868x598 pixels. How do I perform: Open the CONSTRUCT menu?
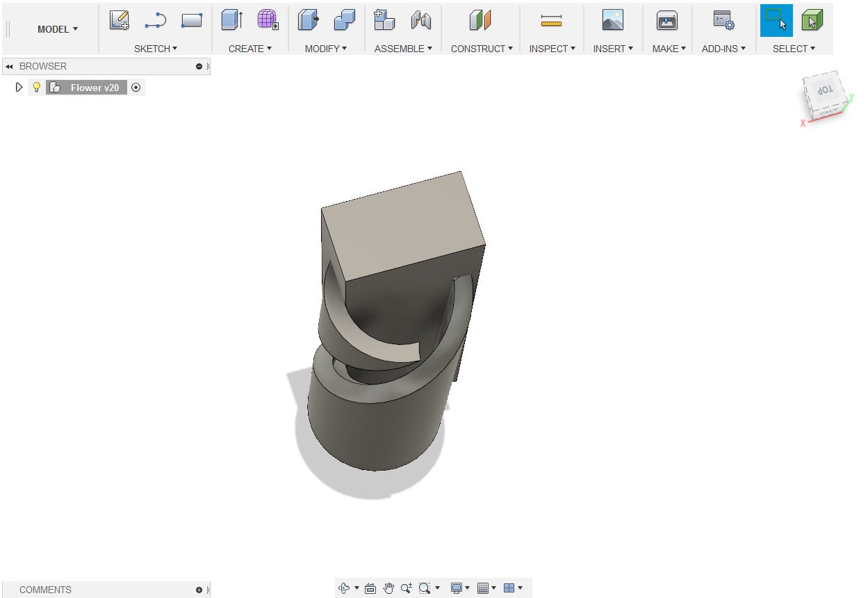coord(481,49)
